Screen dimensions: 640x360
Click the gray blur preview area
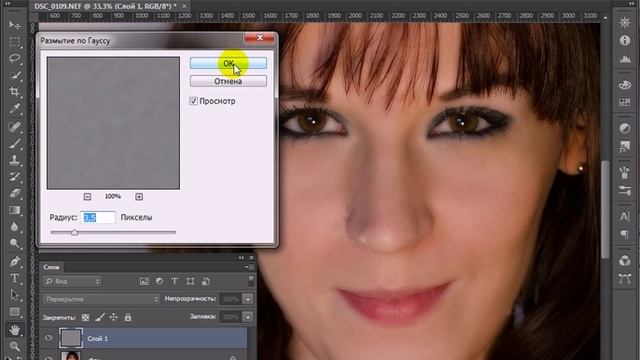click(113, 123)
